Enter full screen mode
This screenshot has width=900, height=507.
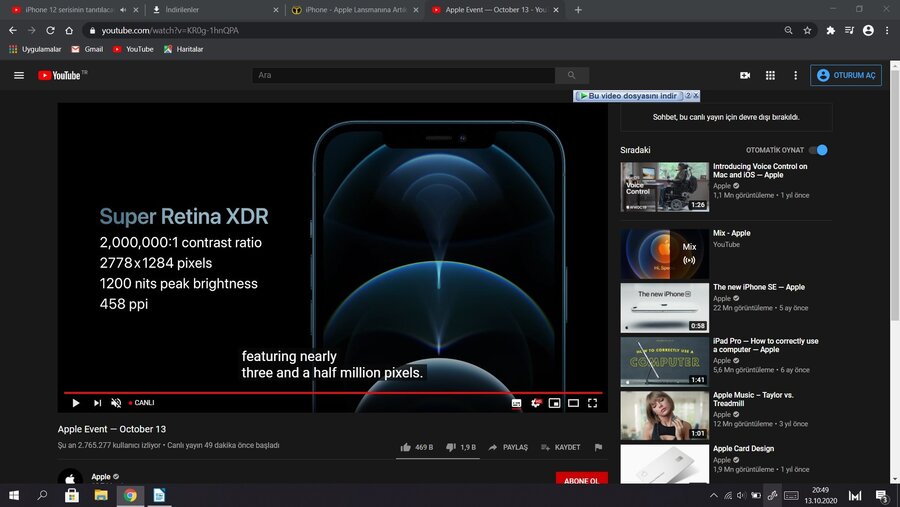click(x=592, y=403)
